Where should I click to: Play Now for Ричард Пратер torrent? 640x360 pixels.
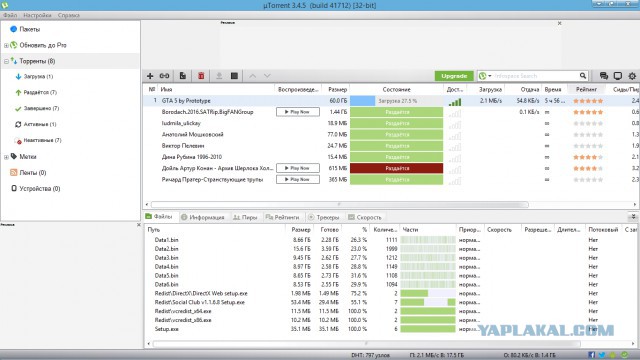[x=298, y=180]
